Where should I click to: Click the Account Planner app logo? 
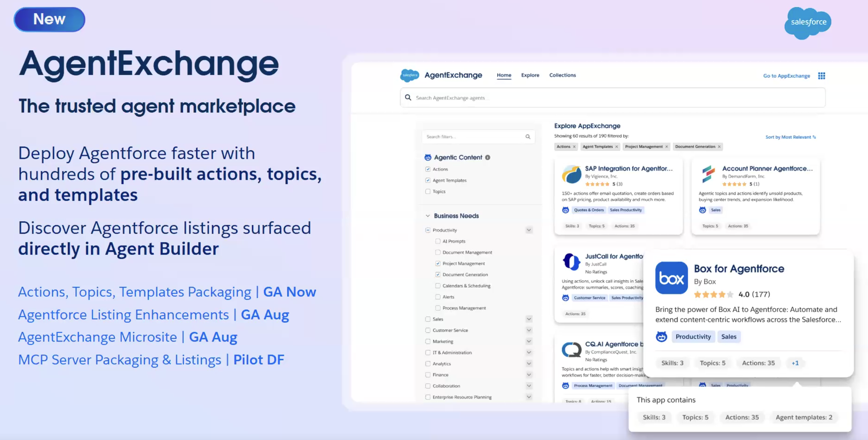coord(709,174)
